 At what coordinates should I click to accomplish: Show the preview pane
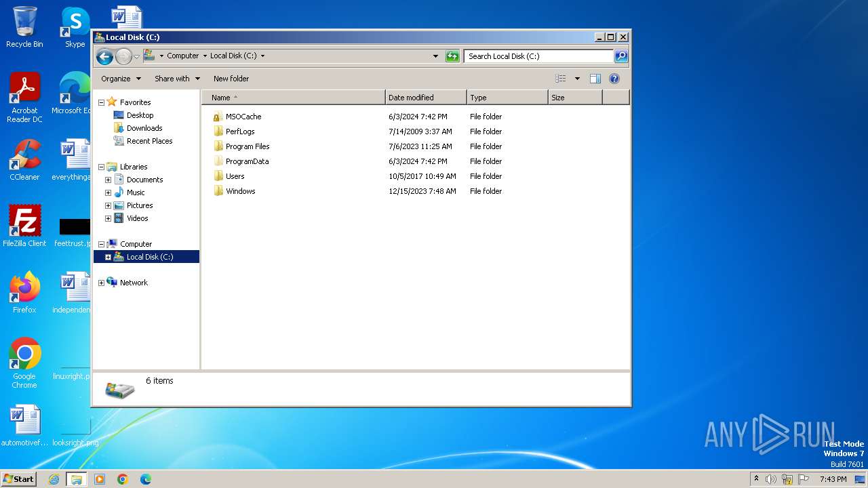point(595,79)
